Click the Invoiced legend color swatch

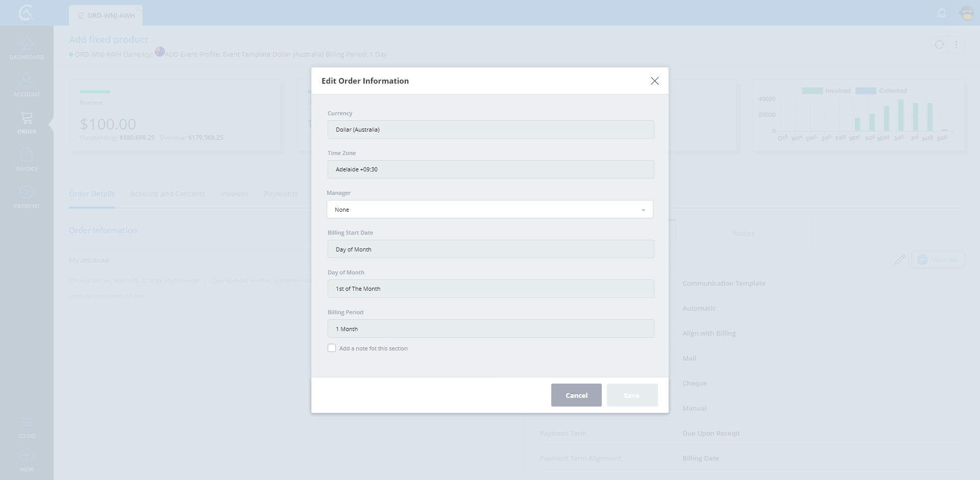[812, 91]
